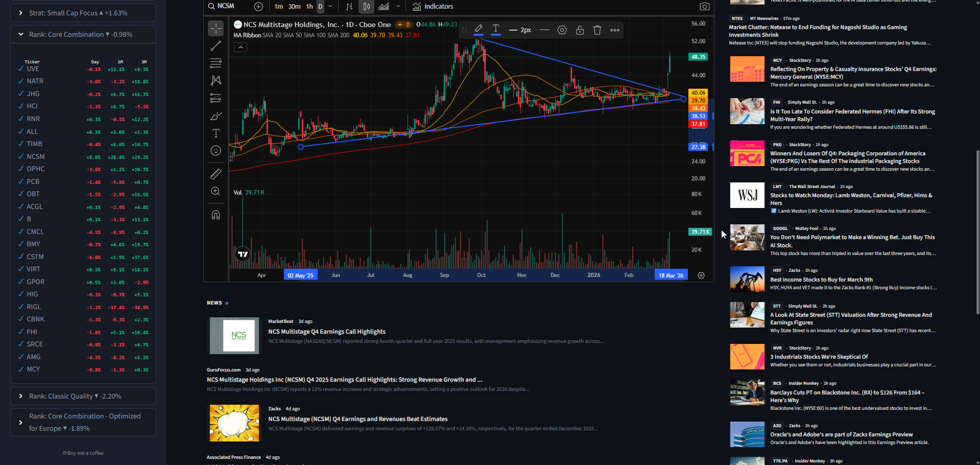Open the time interval dropdown arrow

click(x=330, y=7)
